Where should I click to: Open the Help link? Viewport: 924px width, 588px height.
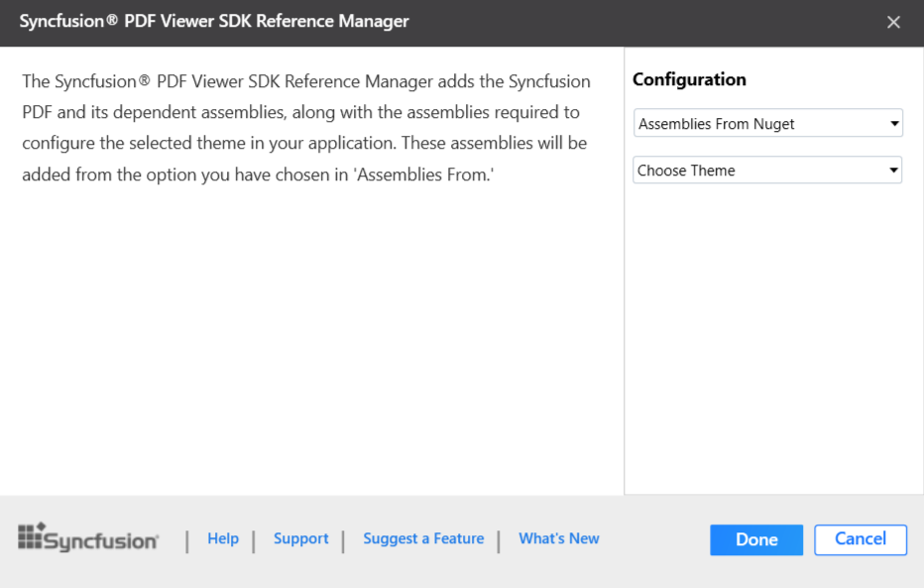pos(223,538)
